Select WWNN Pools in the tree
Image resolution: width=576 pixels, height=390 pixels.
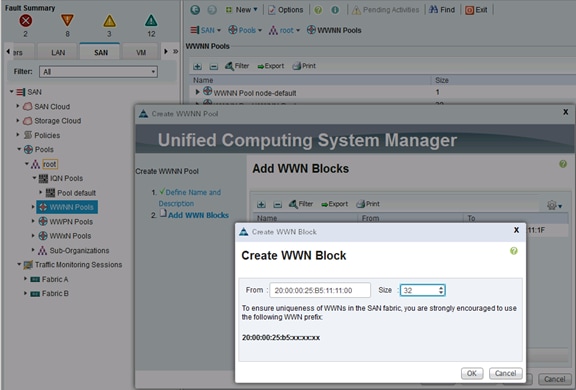pyautogui.click(x=67, y=207)
